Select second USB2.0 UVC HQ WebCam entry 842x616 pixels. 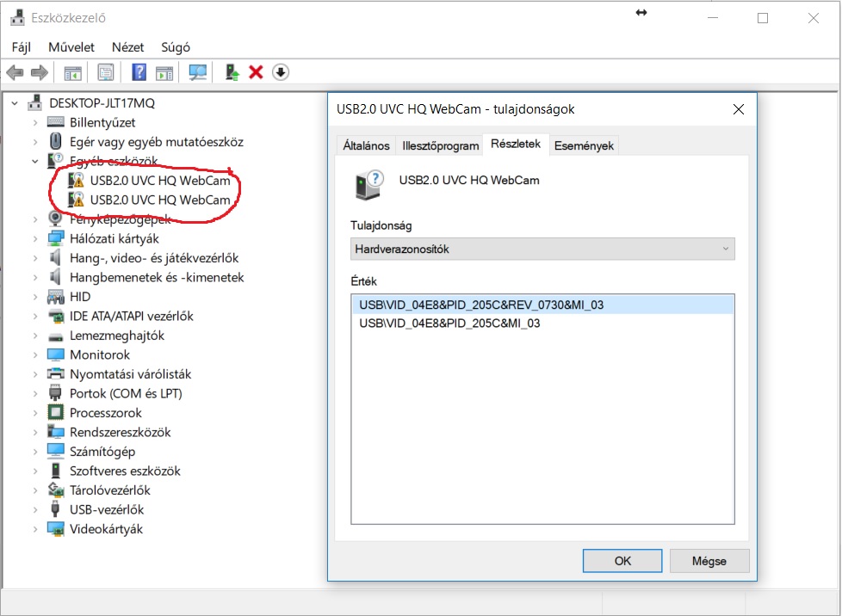pos(160,200)
